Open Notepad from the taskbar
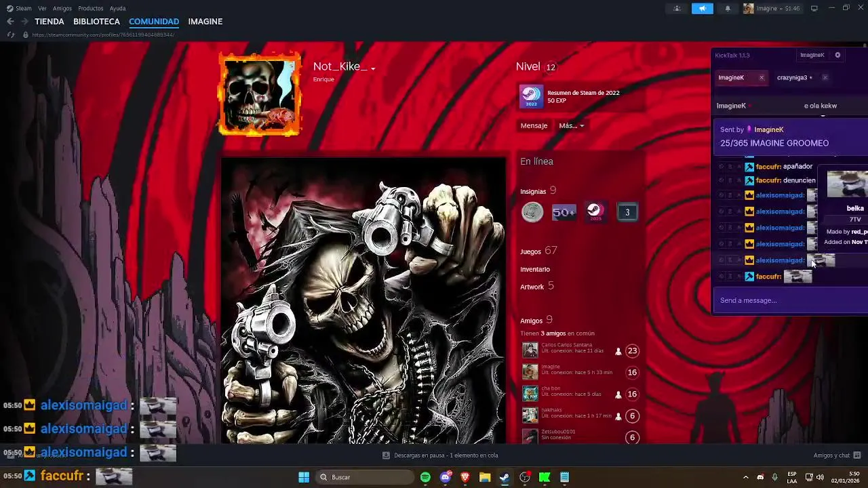Screen dimensions: 868x488 click(564, 477)
